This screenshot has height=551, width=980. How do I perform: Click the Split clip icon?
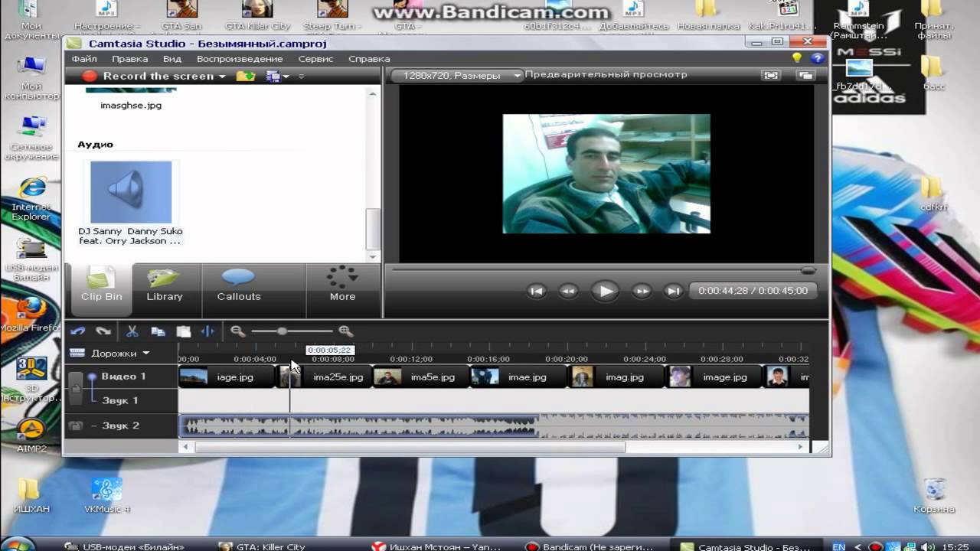(x=207, y=331)
